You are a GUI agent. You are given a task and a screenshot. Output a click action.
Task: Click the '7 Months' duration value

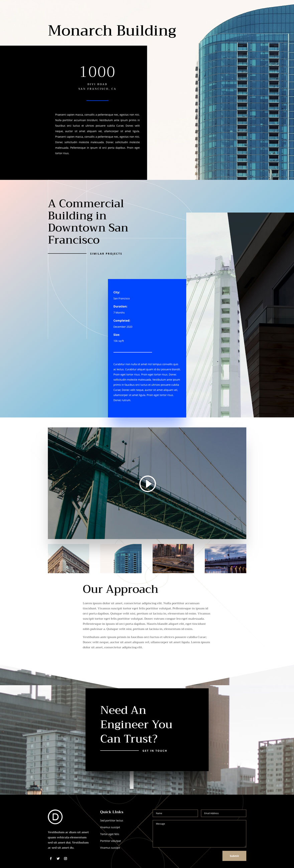[x=119, y=312]
